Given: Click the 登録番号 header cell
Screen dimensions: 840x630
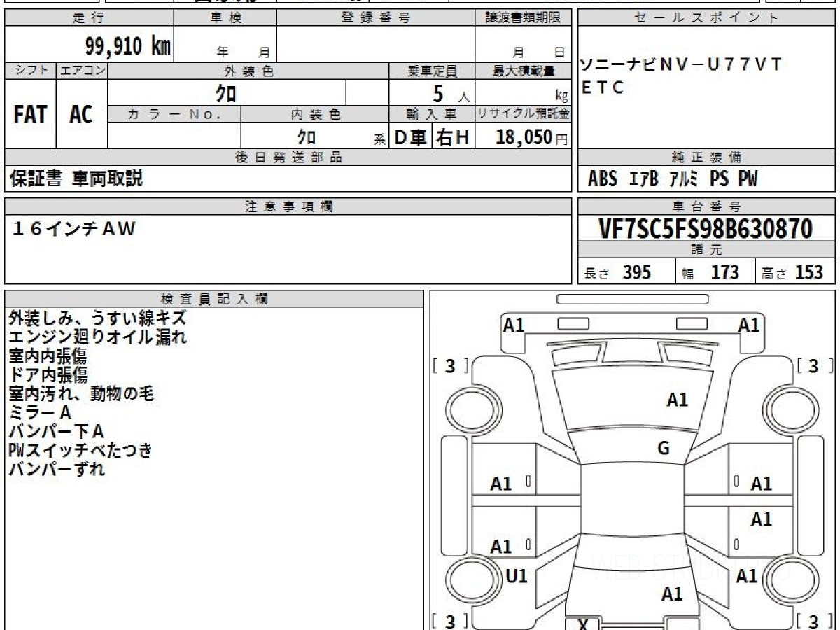Looking at the screenshot, I should [x=376, y=18].
